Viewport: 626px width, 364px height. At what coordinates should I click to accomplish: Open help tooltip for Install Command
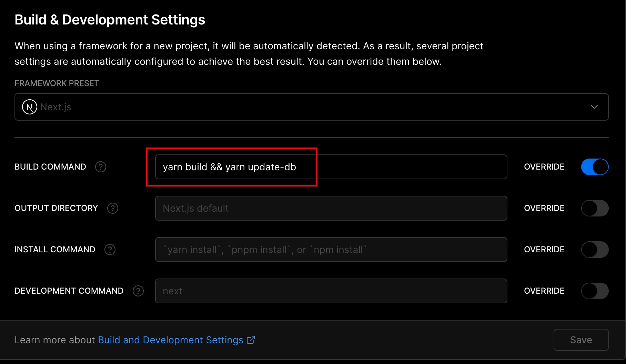click(x=110, y=250)
